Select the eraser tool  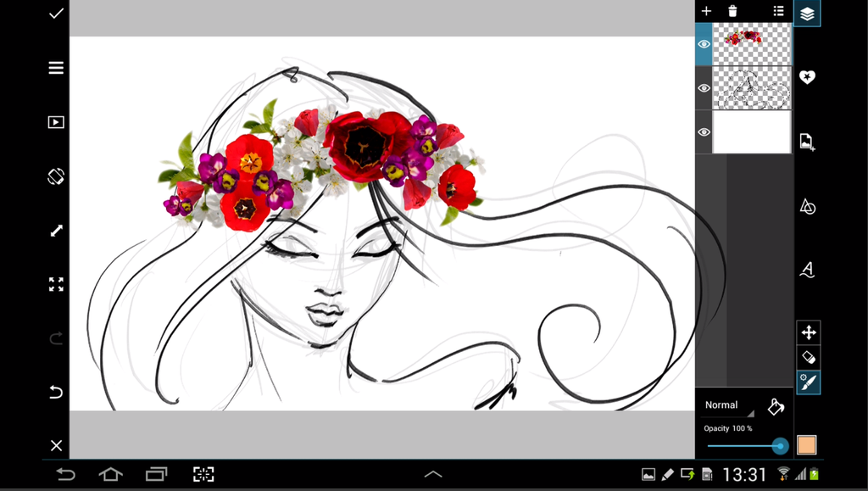coord(809,358)
